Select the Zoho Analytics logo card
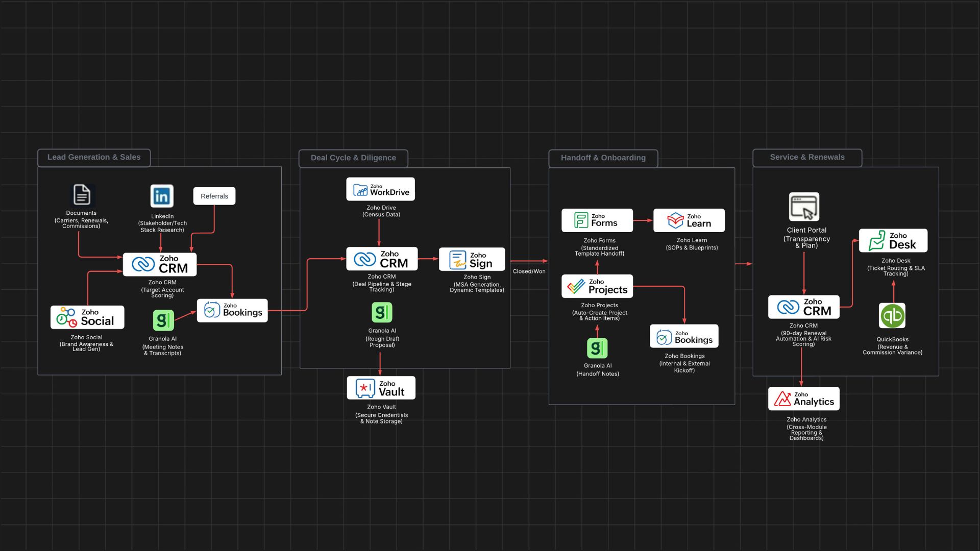Screen dimensions: 980x551 803,398
